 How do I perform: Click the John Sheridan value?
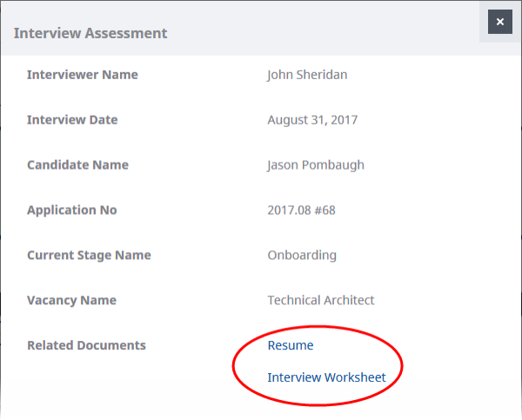[307, 75]
